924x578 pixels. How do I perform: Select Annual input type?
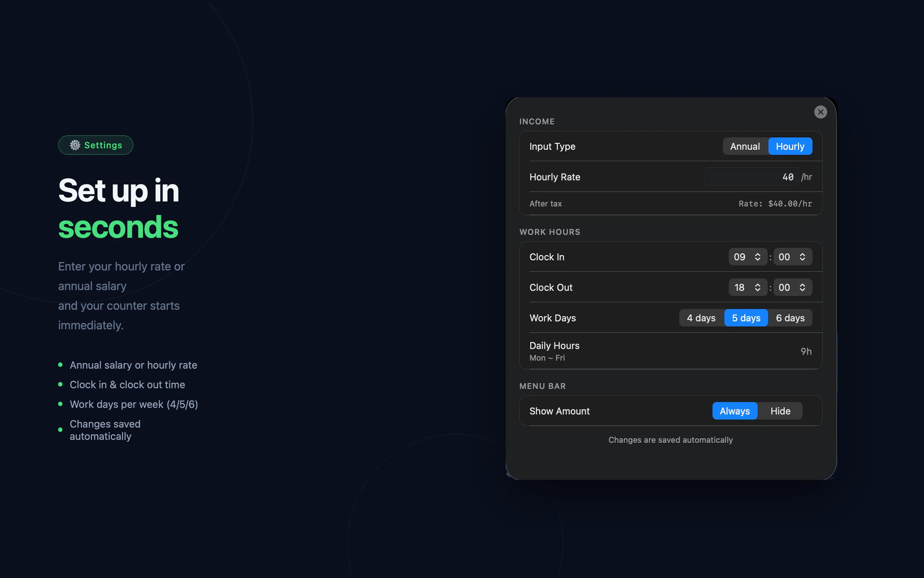tap(745, 146)
